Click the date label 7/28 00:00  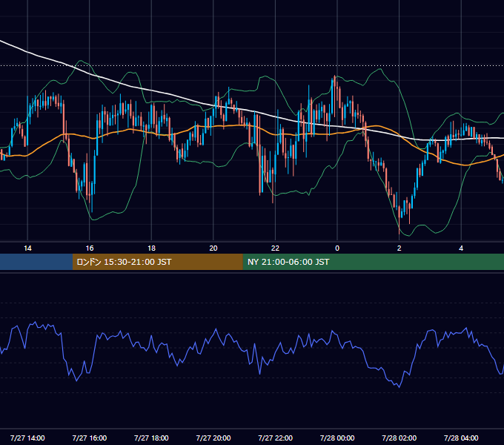click(x=337, y=438)
